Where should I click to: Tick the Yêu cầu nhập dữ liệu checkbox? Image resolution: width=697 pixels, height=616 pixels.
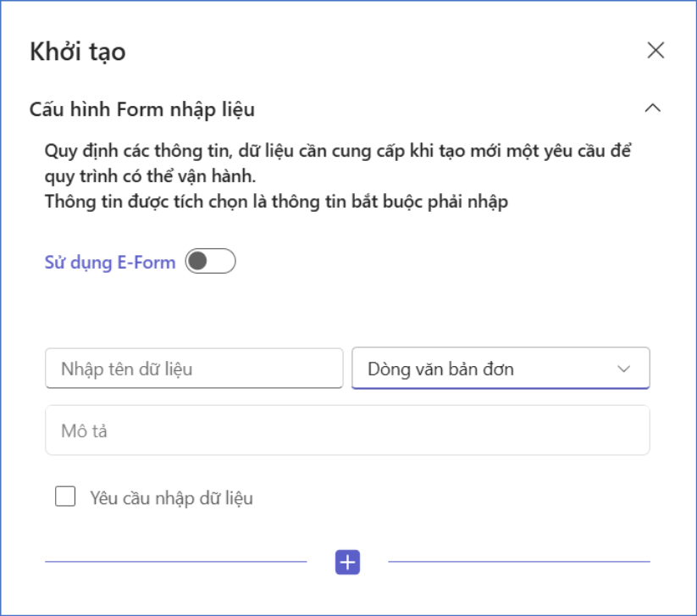(65, 497)
